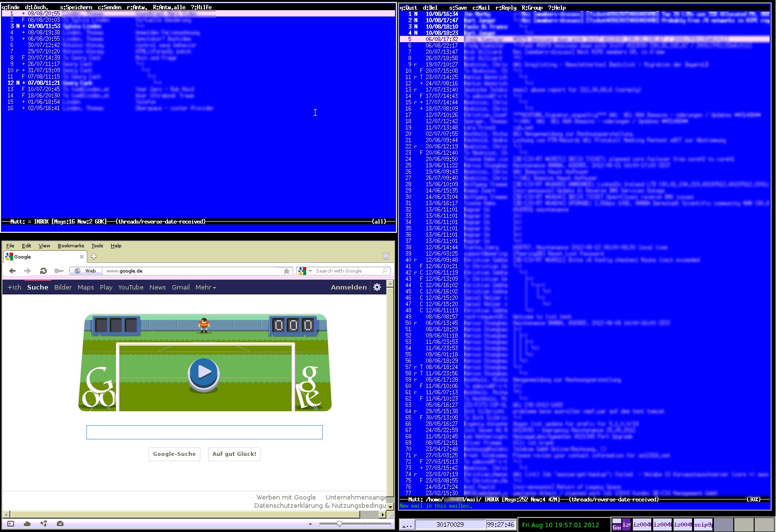The image size is (776, 532).
Task: Open the closed tabs trash can
Action: pyautogui.click(x=386, y=256)
